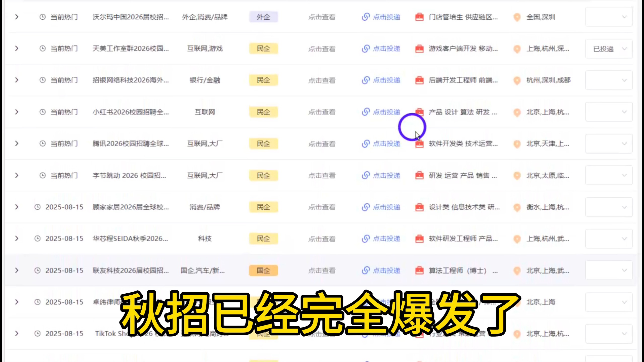
Task: Open status dropdown for 联友科技 row
Action: coord(609,270)
